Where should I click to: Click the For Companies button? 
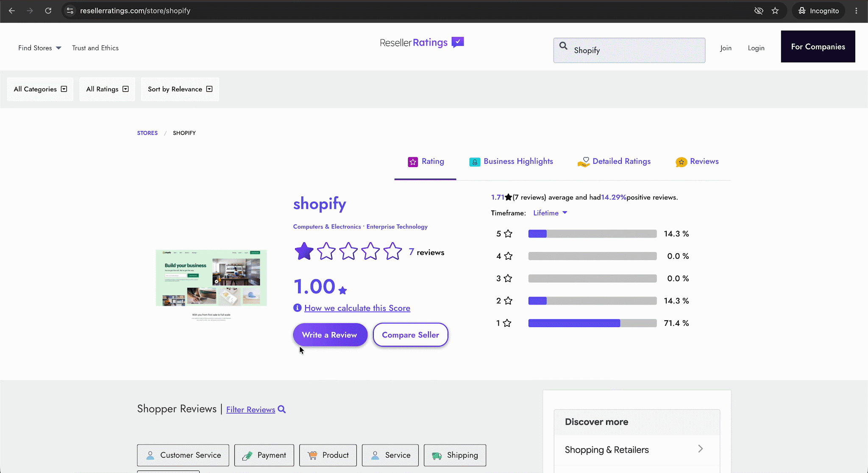(x=818, y=47)
